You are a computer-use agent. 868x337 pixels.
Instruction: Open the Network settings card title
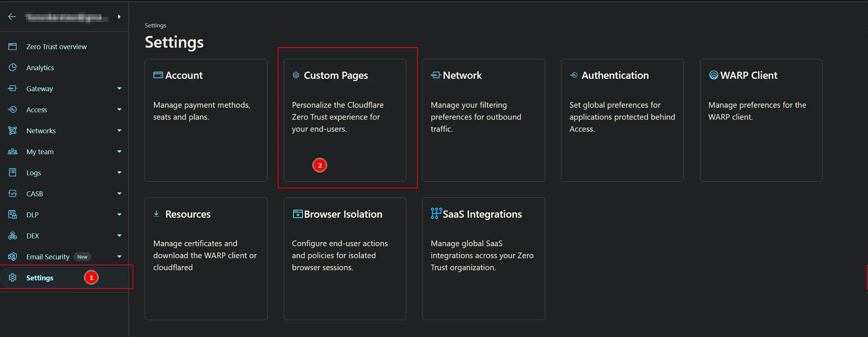[x=462, y=75]
